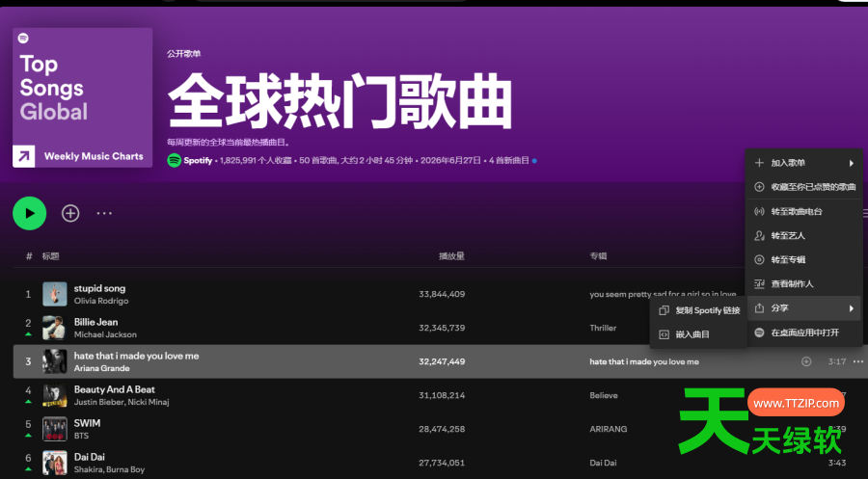Open the Thriller album link
The image size is (868, 479).
pos(603,328)
